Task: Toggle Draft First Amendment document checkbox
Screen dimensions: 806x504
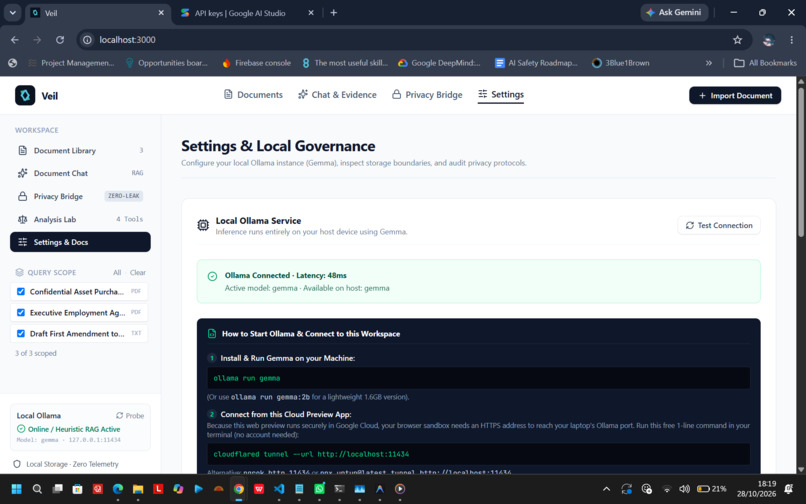Action: pyautogui.click(x=21, y=334)
